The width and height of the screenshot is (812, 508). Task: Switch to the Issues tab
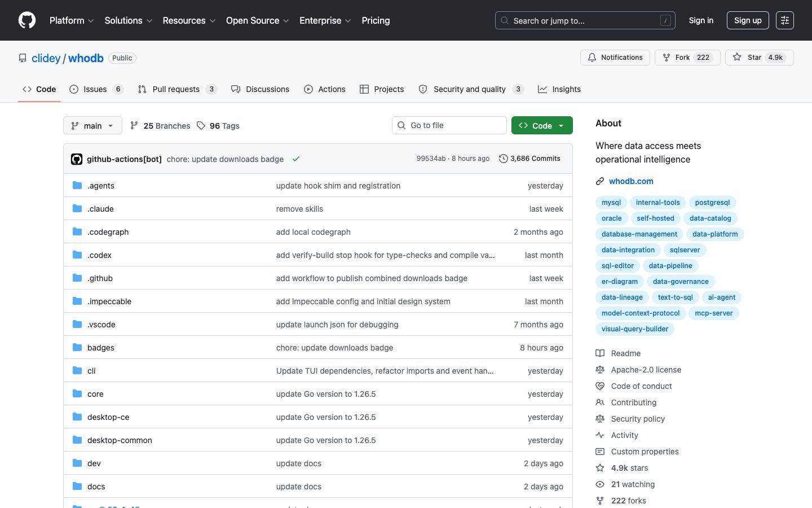[96, 89]
